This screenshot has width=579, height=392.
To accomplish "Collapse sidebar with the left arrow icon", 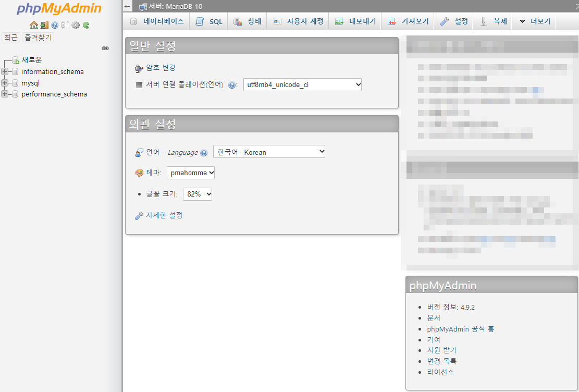I will pyautogui.click(x=127, y=6).
